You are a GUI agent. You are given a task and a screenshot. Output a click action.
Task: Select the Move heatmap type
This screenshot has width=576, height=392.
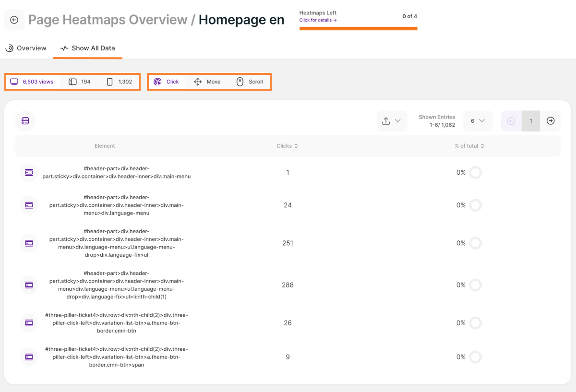pos(207,82)
